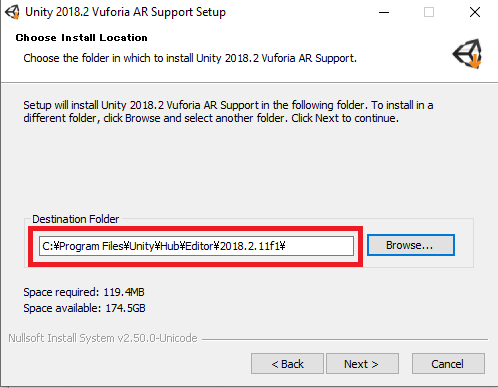Image resolution: width=498 pixels, height=388 pixels.
Task: Go to the previous step with Back
Action: [287, 364]
